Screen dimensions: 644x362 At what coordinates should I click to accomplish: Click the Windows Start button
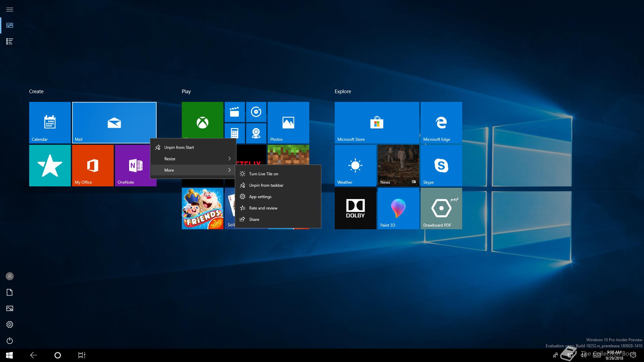9,355
